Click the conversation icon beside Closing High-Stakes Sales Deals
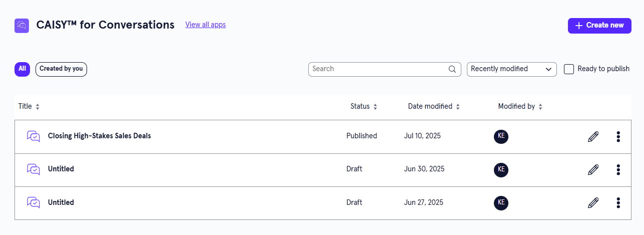 [34, 136]
